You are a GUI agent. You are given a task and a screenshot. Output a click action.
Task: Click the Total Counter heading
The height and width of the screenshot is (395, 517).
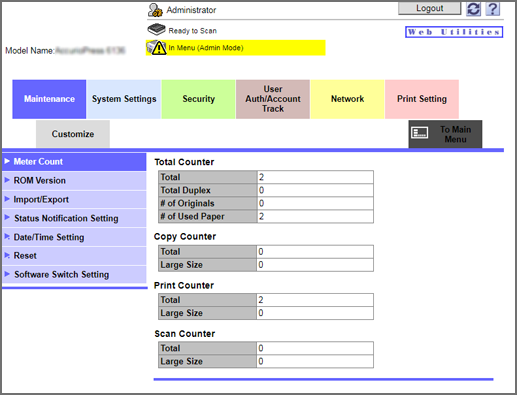coord(184,162)
